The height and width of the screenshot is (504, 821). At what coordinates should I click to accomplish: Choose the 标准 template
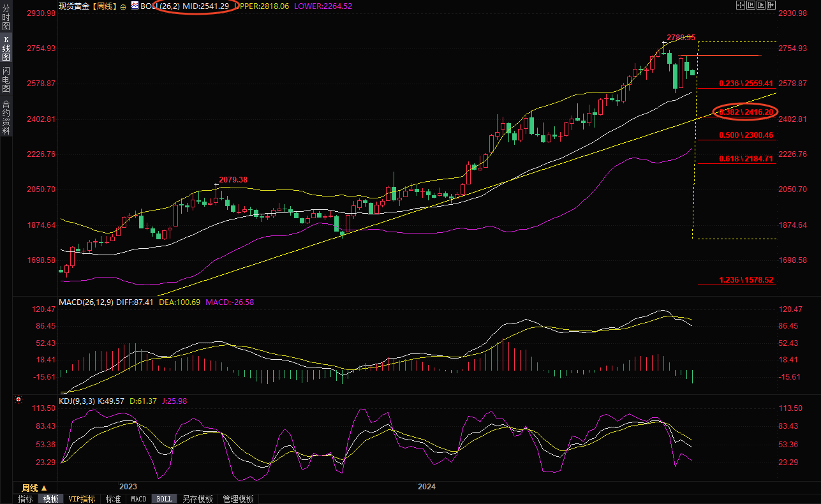click(x=113, y=499)
